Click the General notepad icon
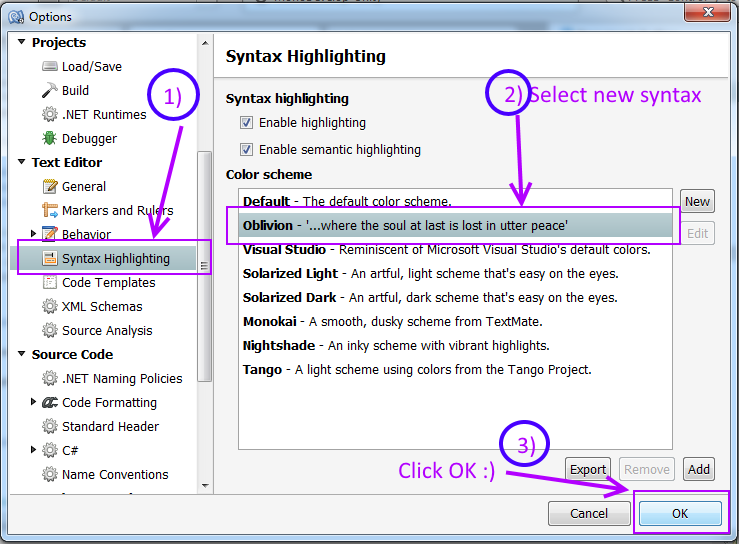 49,187
